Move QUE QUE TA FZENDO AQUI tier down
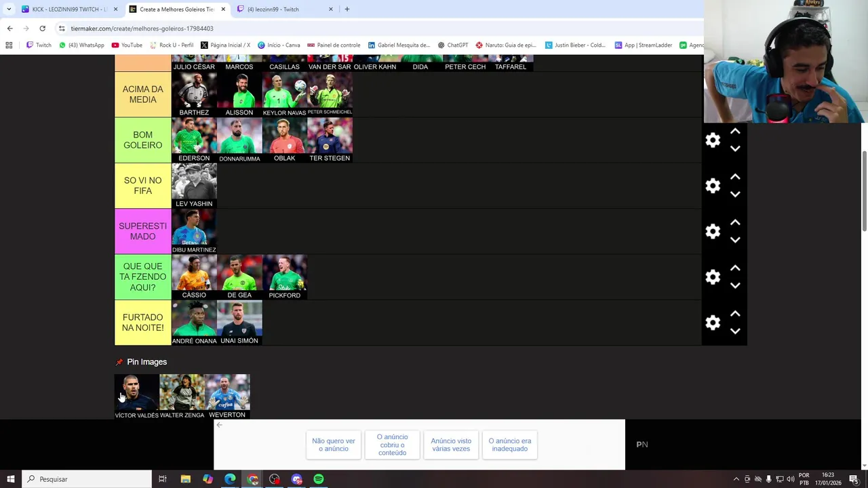 click(735, 285)
